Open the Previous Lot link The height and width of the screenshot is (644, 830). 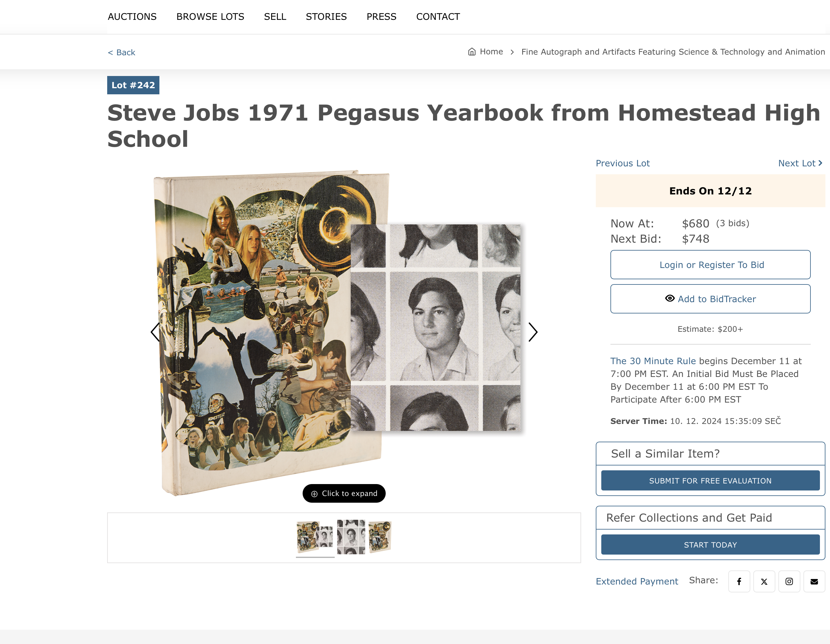pyautogui.click(x=622, y=163)
